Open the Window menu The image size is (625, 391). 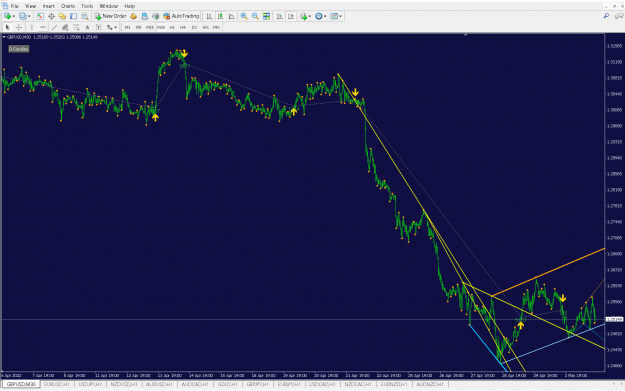tap(108, 6)
